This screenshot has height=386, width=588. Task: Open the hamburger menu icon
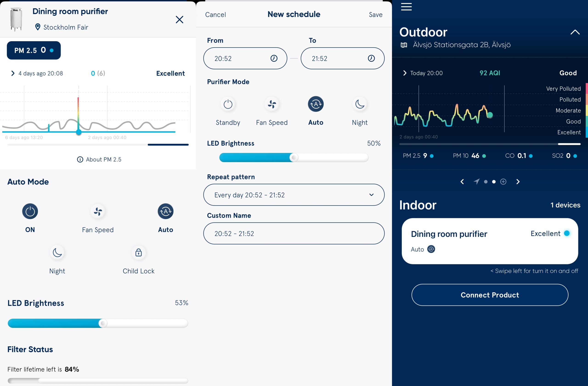click(x=406, y=7)
